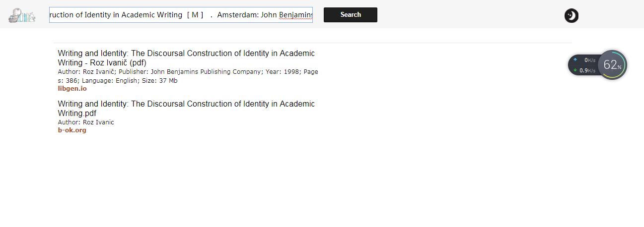Click the 'Pages: 386; Language: English; Size' metadata line
The height and width of the screenshot is (227, 644).
pyautogui.click(x=118, y=81)
